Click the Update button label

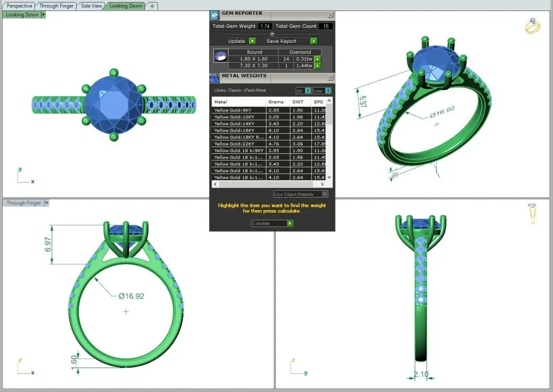tap(237, 41)
